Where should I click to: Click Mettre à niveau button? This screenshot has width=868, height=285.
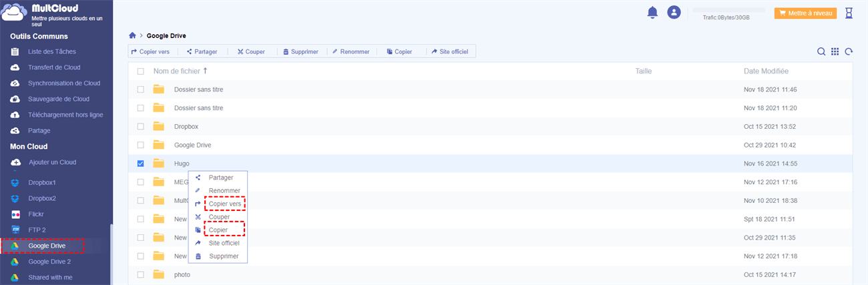click(x=805, y=13)
